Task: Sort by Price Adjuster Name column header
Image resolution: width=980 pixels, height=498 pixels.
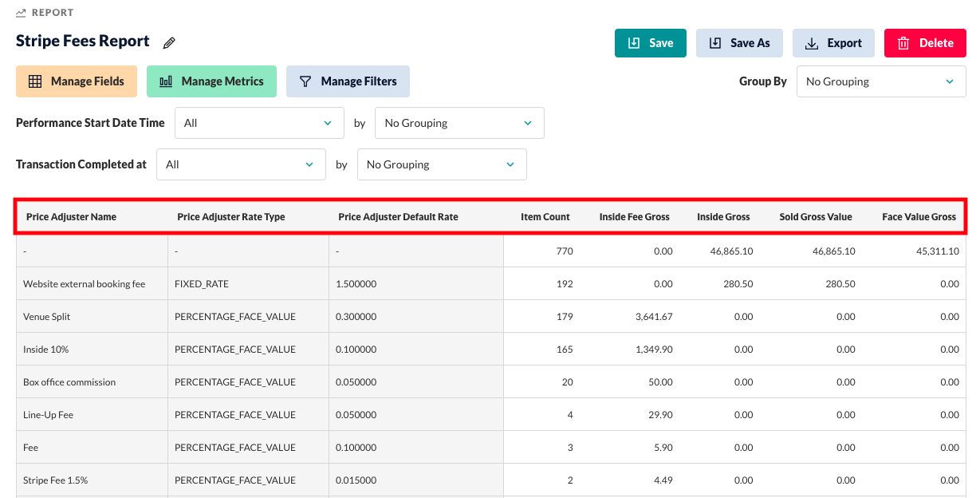Action: pyautogui.click(x=71, y=217)
